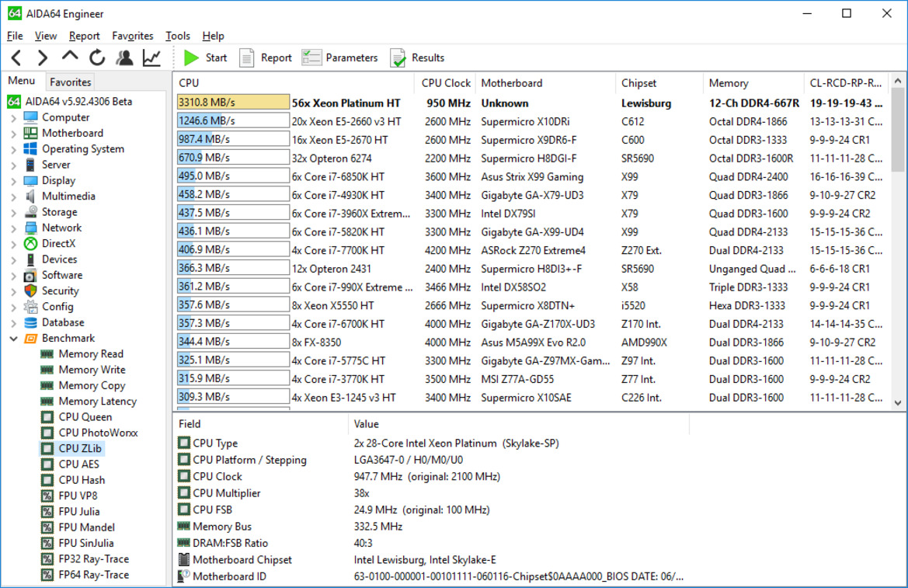This screenshot has width=908, height=588.
Task: Open the View menu
Action: [x=46, y=36]
